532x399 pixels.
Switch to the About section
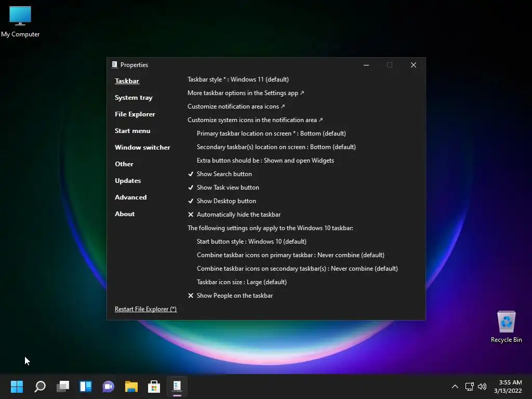125,214
